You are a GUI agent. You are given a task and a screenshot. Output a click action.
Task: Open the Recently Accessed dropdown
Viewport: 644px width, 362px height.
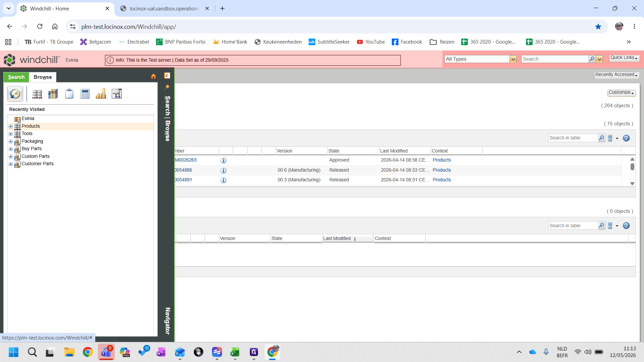pos(616,75)
